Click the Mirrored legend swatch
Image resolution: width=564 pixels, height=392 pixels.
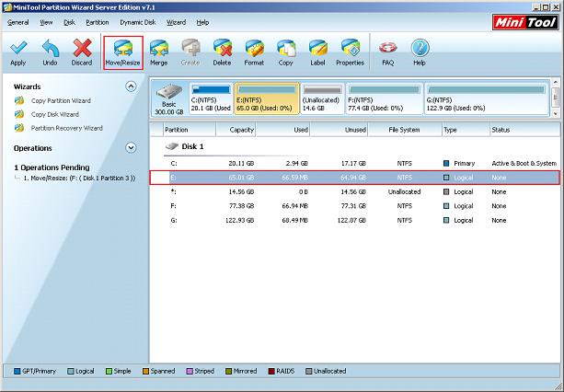click(x=228, y=371)
